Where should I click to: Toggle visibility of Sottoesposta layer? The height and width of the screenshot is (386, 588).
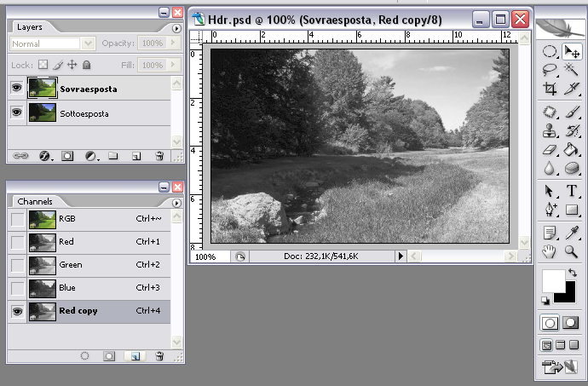[16, 112]
